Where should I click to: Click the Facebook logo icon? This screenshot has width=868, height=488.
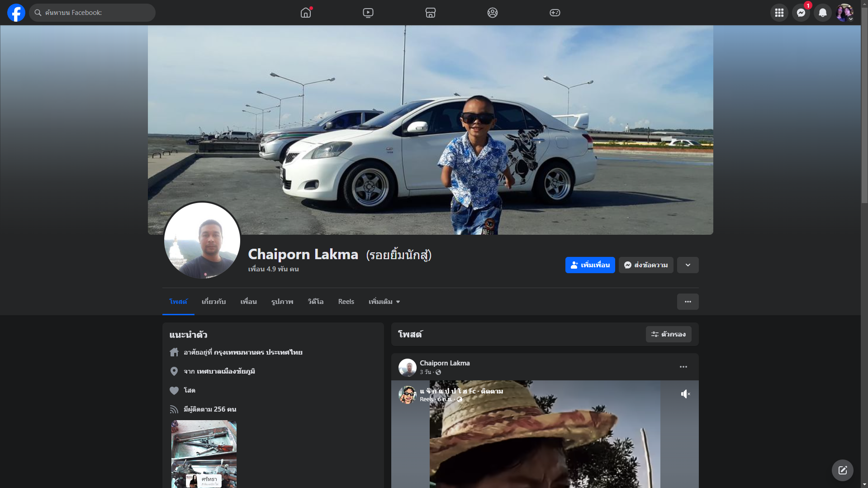(x=16, y=13)
